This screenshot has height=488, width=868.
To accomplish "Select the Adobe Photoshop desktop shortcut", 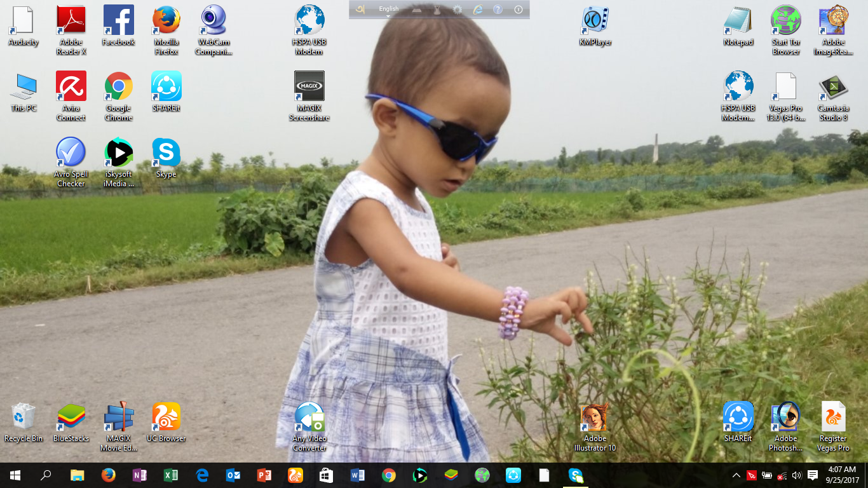I will pyautogui.click(x=786, y=427).
